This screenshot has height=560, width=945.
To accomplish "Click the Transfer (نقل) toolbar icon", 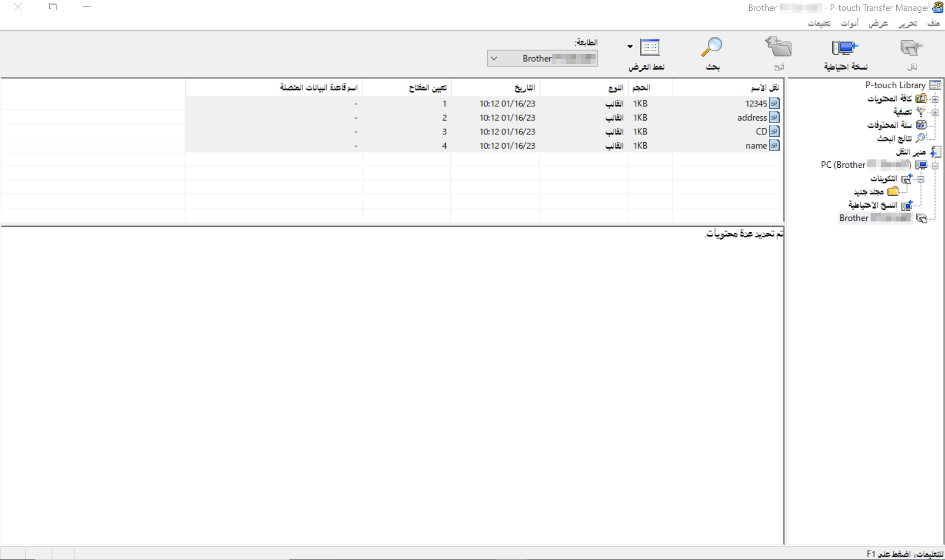I will point(911,48).
